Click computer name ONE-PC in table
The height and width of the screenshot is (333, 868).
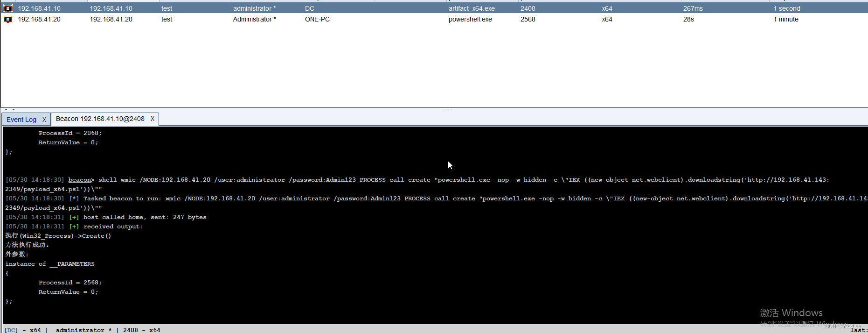(x=317, y=19)
